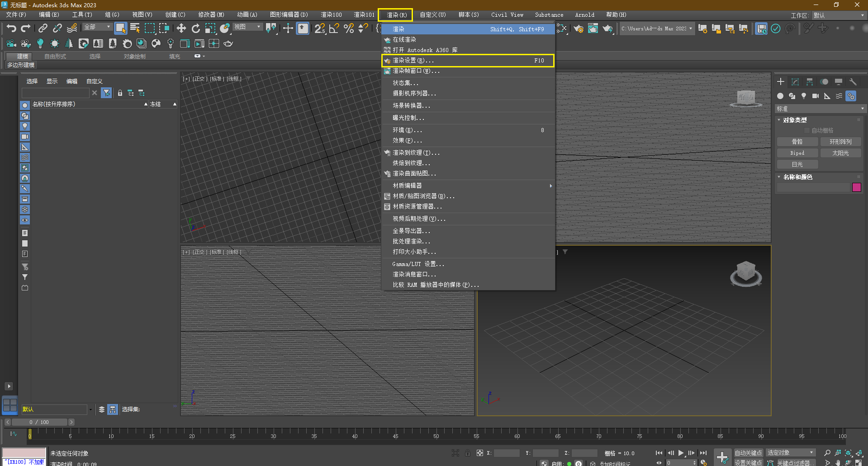Select Cameras category icon
This screenshot has width=868, height=466.
click(x=816, y=96)
